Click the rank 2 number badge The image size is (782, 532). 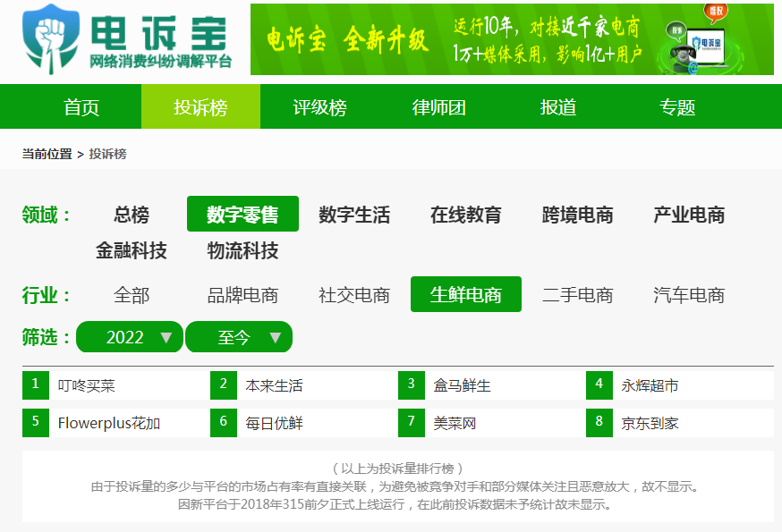(x=224, y=384)
